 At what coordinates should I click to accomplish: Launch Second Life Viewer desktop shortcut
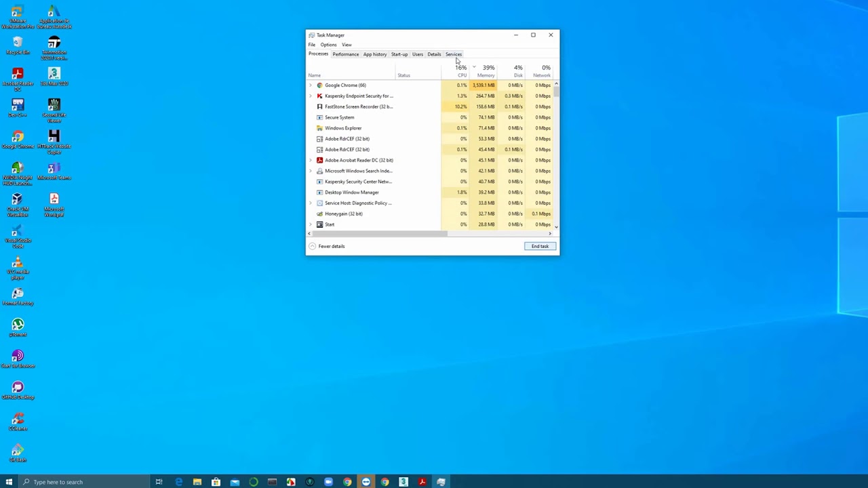54,110
